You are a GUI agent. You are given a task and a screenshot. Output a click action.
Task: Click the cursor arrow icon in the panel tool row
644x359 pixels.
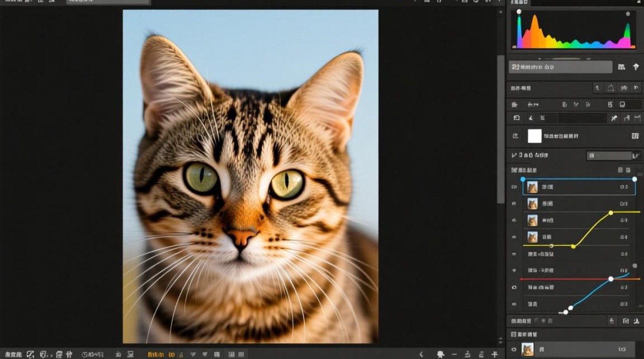pyautogui.click(x=597, y=88)
